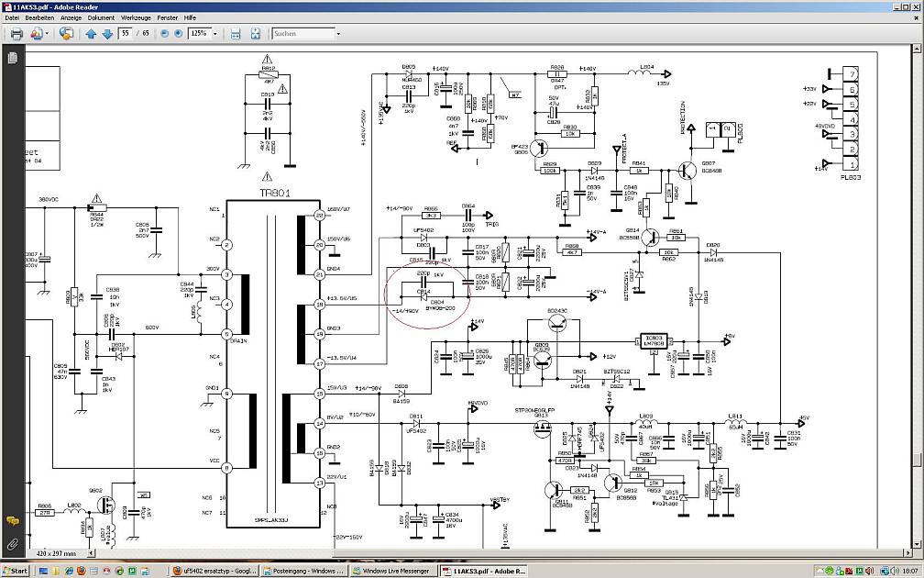Expand the dropdown arrow beside the email icon
924x578 pixels.
(x=47, y=34)
